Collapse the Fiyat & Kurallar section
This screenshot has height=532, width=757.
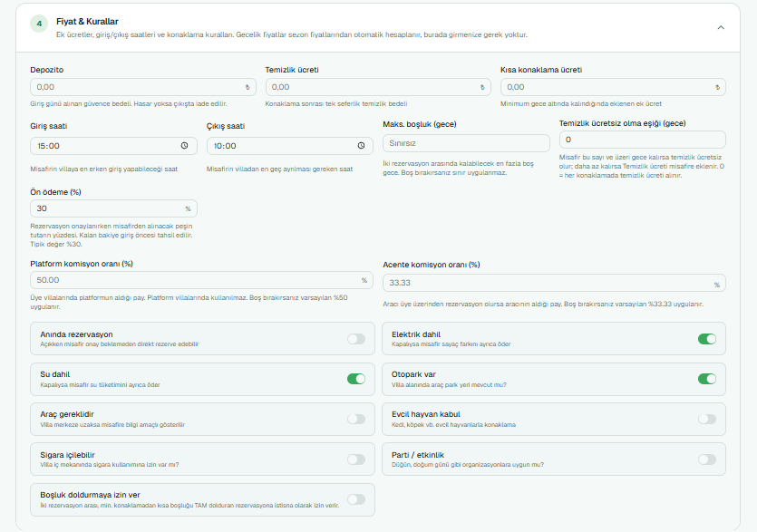click(721, 27)
